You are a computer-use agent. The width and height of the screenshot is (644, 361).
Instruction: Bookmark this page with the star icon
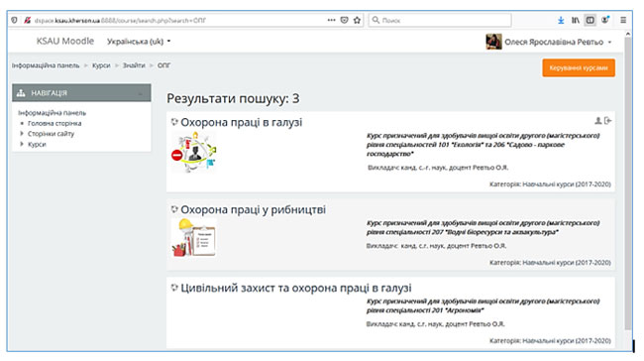357,20
